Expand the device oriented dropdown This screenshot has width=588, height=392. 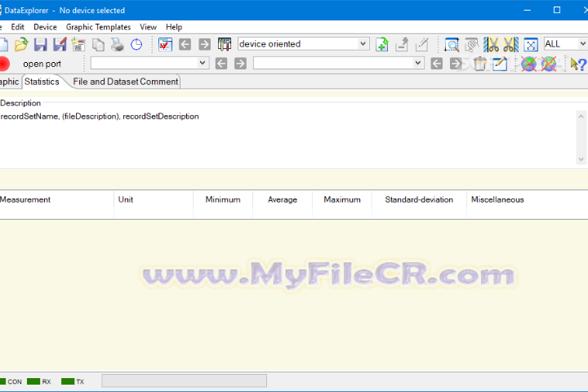tap(363, 44)
